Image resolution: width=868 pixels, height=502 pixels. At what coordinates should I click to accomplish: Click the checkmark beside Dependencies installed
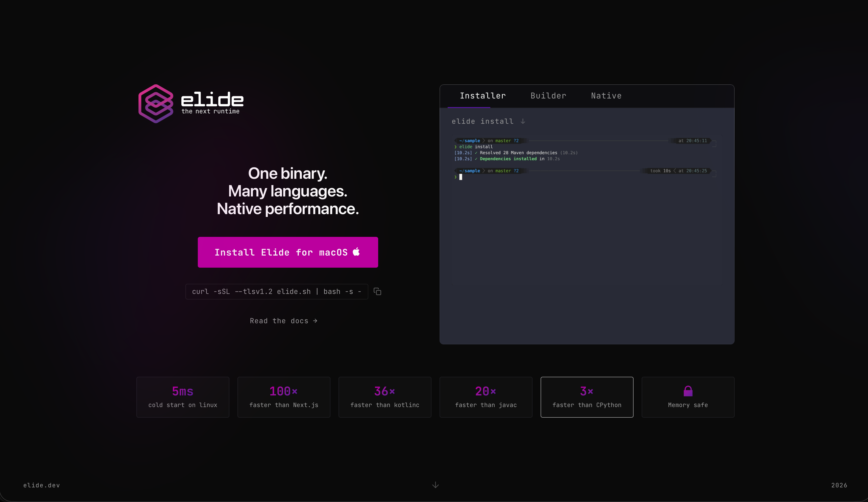[476, 159]
